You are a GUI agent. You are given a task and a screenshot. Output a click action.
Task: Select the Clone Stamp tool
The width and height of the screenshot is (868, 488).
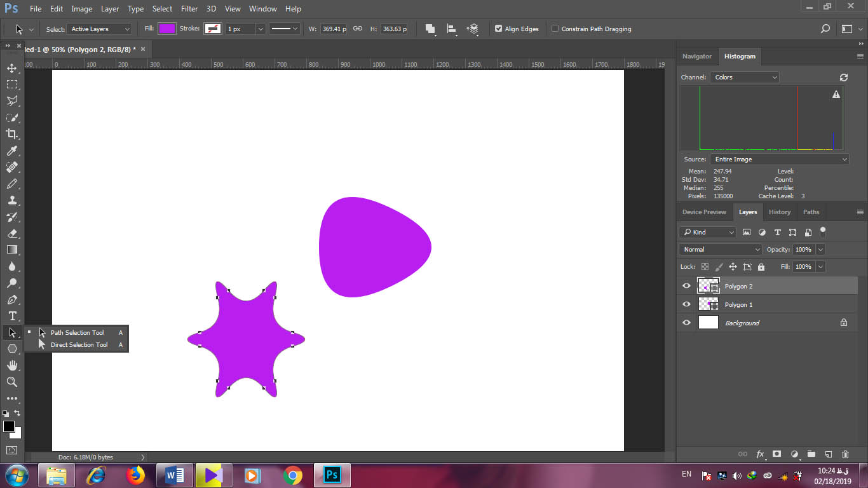[12, 200]
